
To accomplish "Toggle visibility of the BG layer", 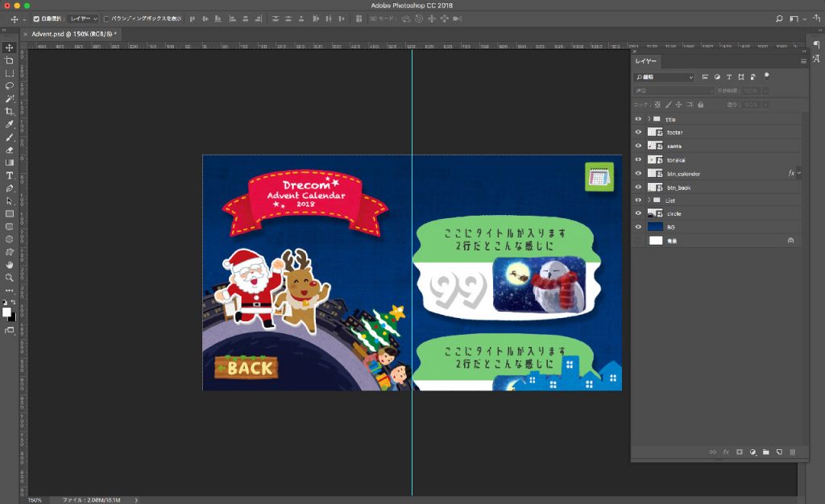I will 638,227.
